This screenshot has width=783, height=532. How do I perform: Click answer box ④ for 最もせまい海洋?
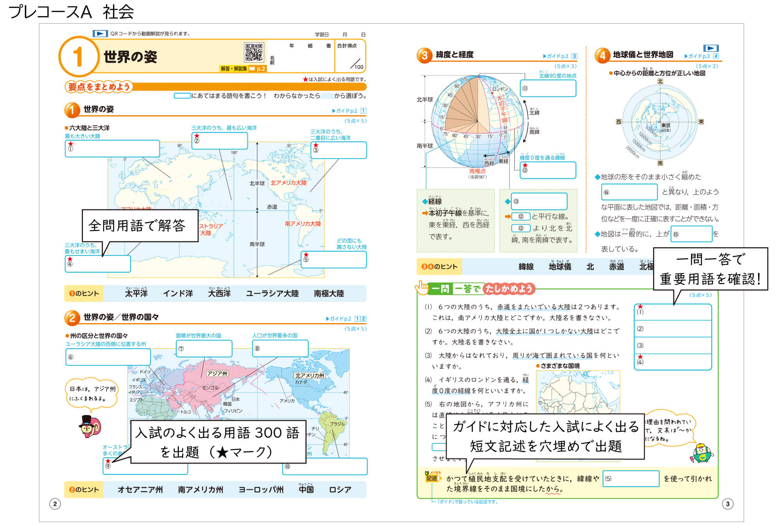pyautogui.click(x=98, y=264)
